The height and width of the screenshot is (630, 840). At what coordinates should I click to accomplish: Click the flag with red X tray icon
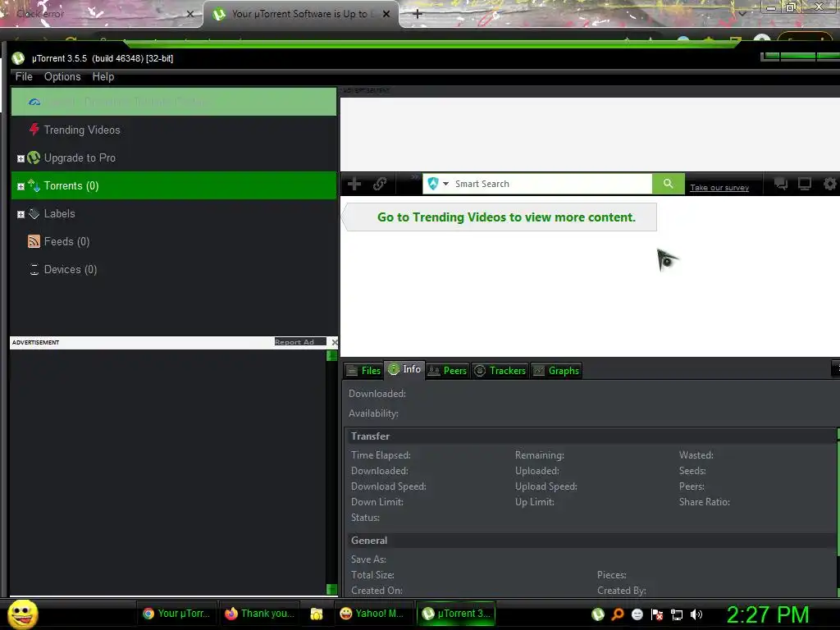pyautogui.click(x=657, y=614)
